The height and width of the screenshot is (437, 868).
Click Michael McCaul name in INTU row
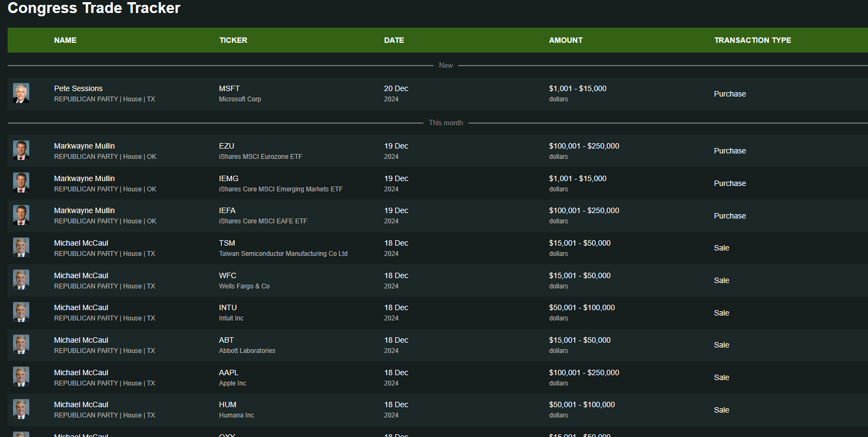pyautogui.click(x=81, y=307)
